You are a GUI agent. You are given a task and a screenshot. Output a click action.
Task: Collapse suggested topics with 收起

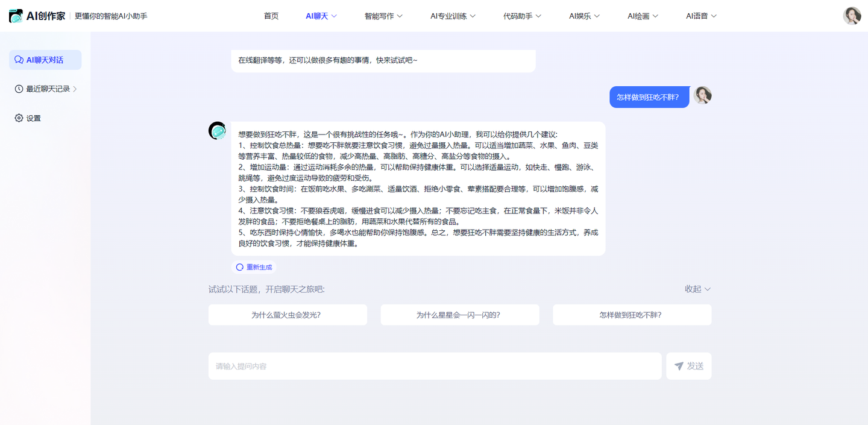[x=697, y=289]
